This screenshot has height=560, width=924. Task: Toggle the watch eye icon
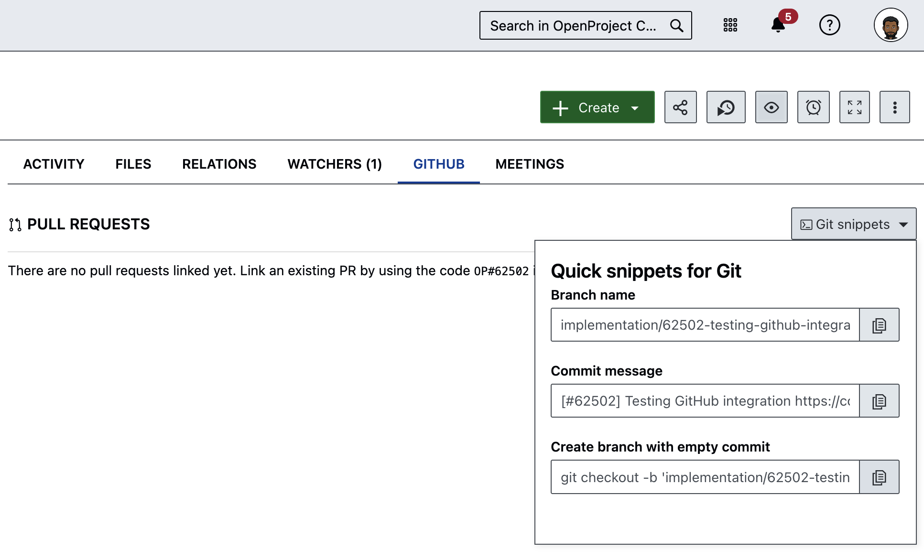tap(771, 108)
